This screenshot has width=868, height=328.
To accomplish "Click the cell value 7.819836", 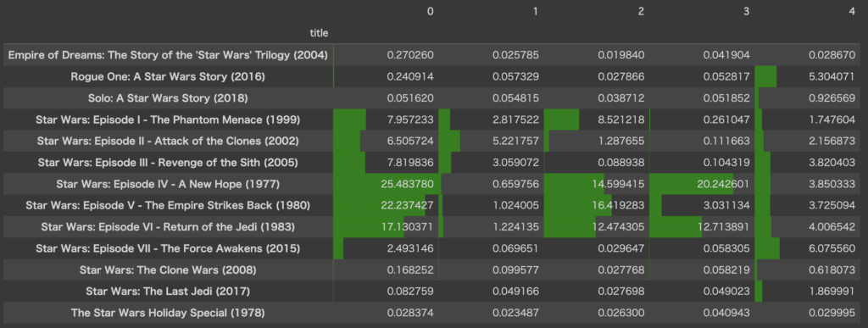I will coord(410,163).
